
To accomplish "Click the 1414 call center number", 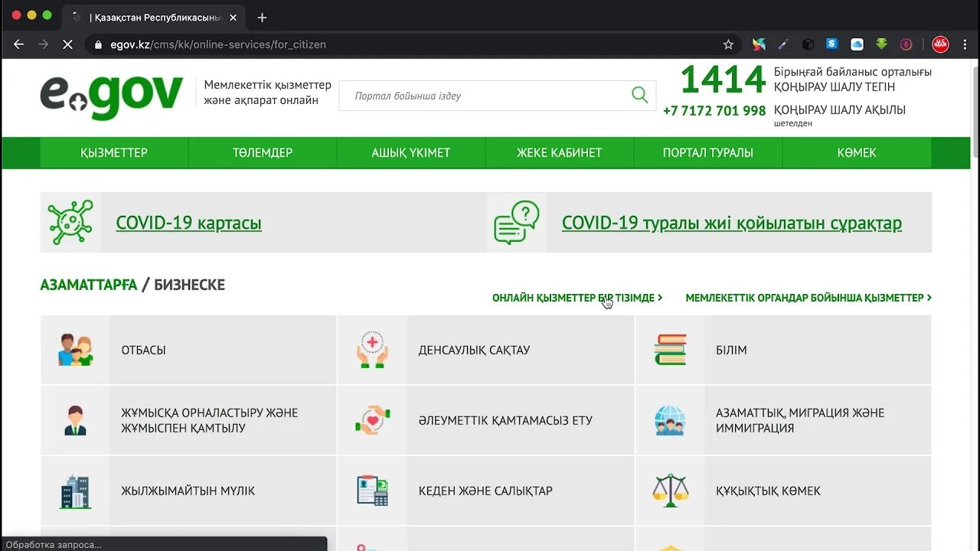I will tap(723, 79).
